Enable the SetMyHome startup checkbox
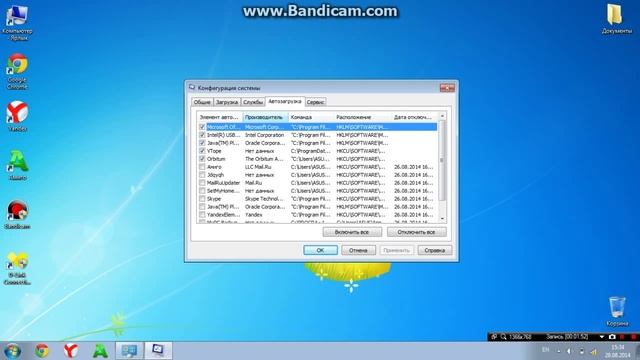Image resolution: width=640 pixels, height=360 pixels. (202, 191)
